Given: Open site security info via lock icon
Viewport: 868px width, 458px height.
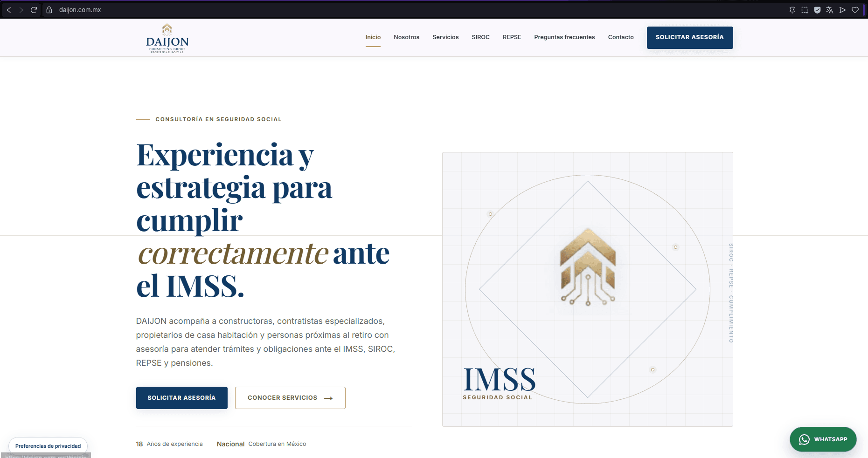Looking at the screenshot, I should click(x=49, y=10).
